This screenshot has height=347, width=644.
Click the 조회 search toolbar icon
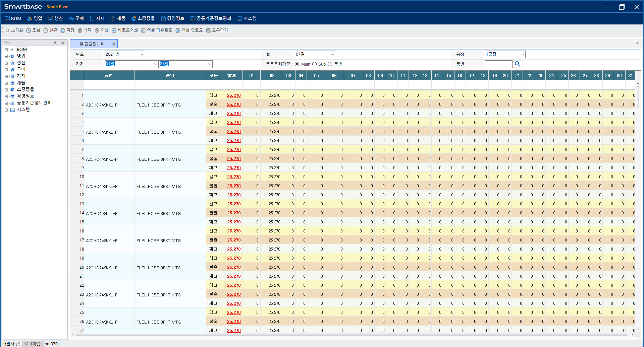click(x=29, y=30)
